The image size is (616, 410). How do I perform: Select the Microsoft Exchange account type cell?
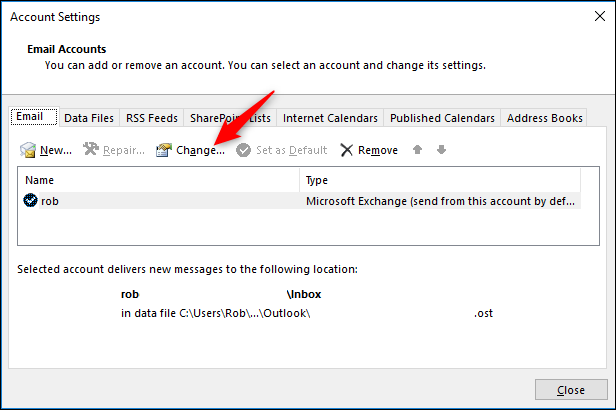tap(440, 201)
